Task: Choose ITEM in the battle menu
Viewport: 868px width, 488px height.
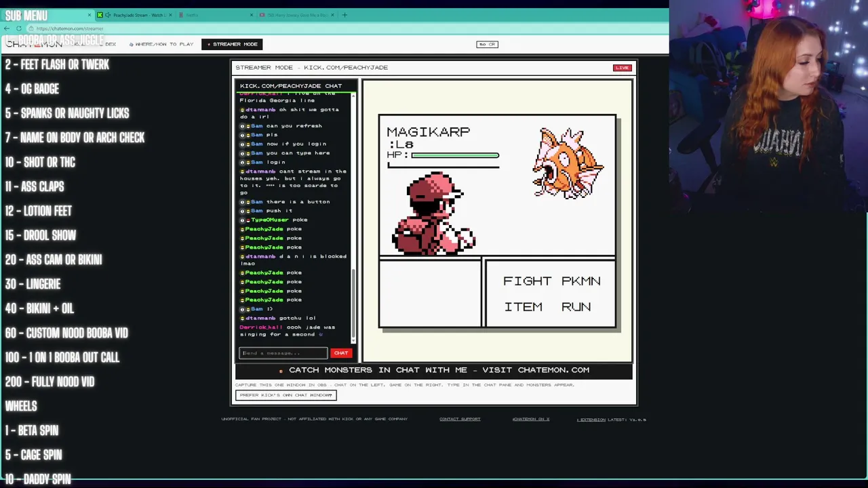Action: 523,307
